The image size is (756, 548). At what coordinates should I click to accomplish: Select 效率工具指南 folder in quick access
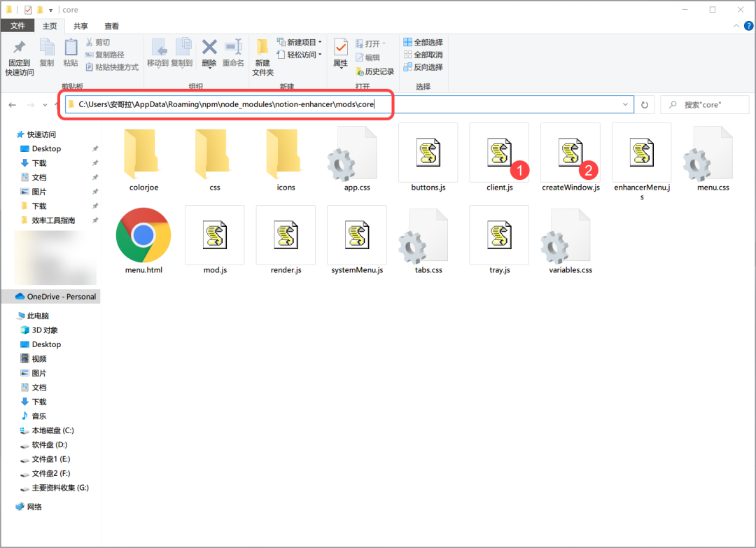pyautogui.click(x=48, y=220)
